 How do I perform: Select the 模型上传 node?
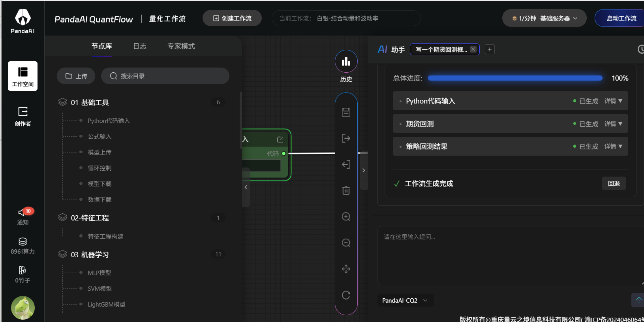pyautogui.click(x=100, y=152)
